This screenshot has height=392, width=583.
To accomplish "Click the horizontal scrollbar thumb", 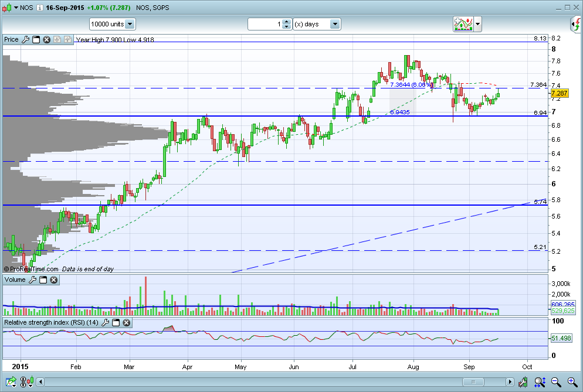I will coord(473,382).
